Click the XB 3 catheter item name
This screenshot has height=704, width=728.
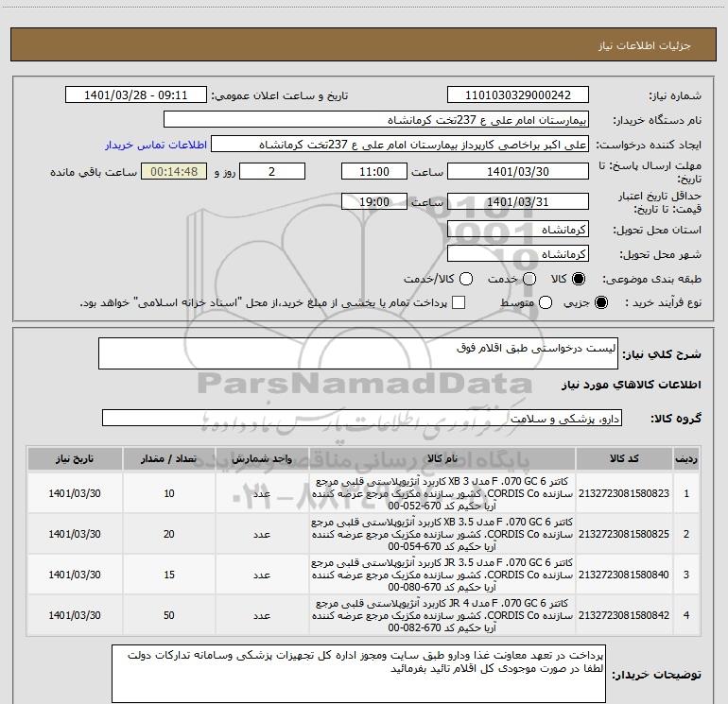click(x=442, y=493)
